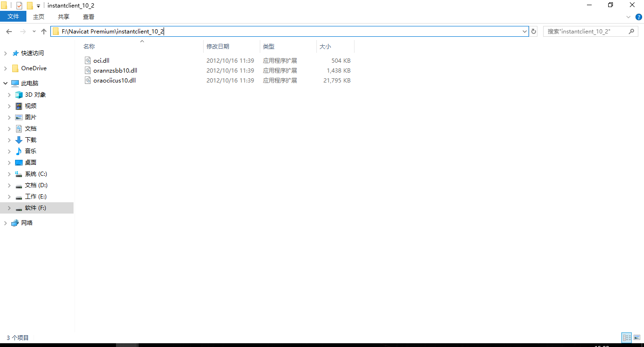644x347 pixels.
Task: Select 网络 in navigation pane
Action: point(27,223)
